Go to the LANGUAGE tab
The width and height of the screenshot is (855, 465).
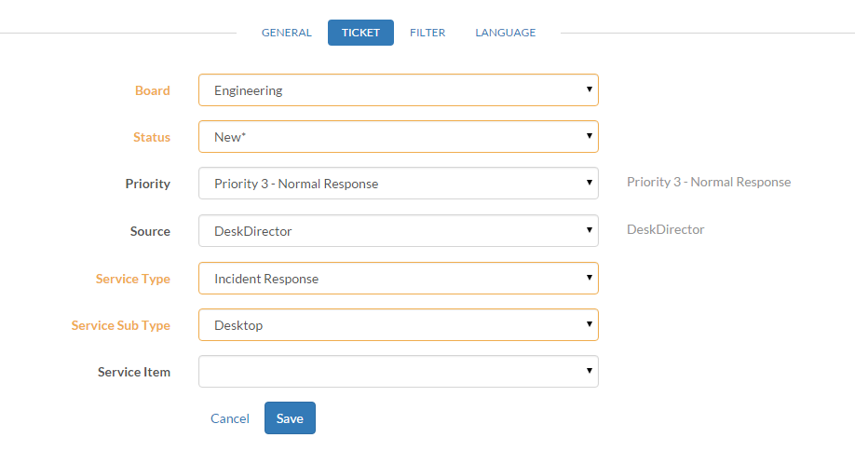[505, 33]
